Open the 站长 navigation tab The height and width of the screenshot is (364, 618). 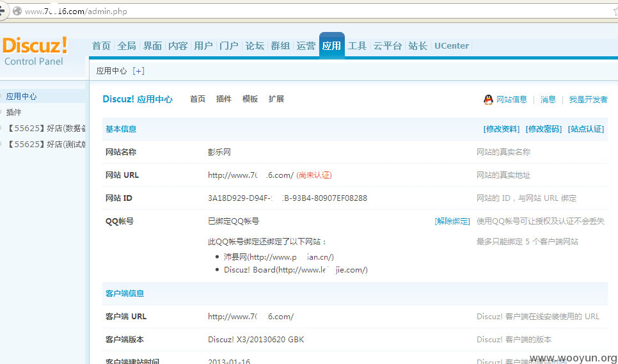418,46
